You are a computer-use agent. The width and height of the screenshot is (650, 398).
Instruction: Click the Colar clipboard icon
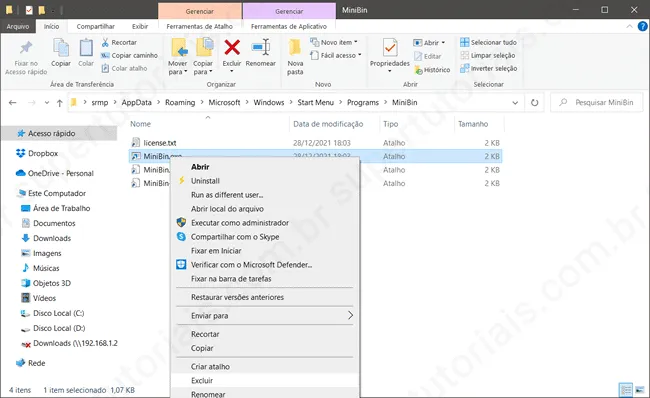pyautogui.click(x=86, y=48)
